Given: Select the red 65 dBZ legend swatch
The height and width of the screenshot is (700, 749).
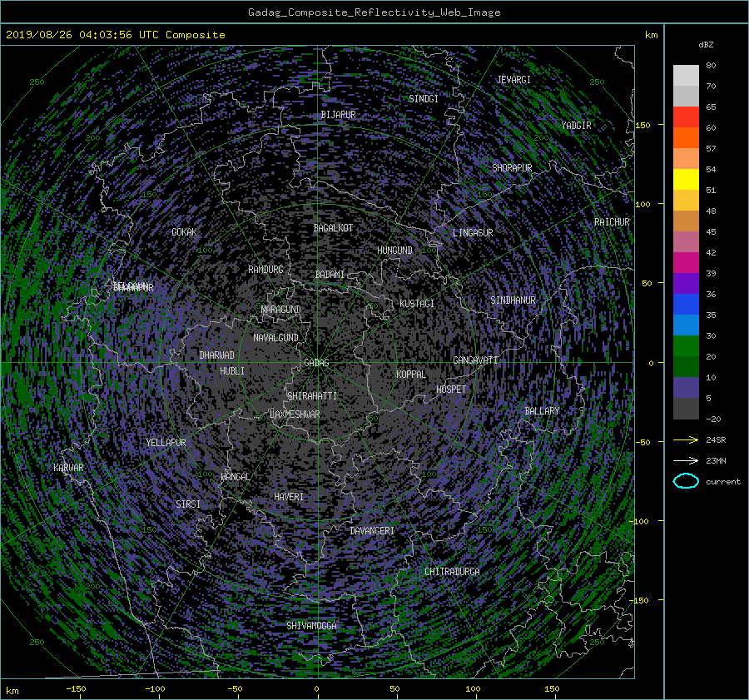Looking at the screenshot, I should coord(686,117).
